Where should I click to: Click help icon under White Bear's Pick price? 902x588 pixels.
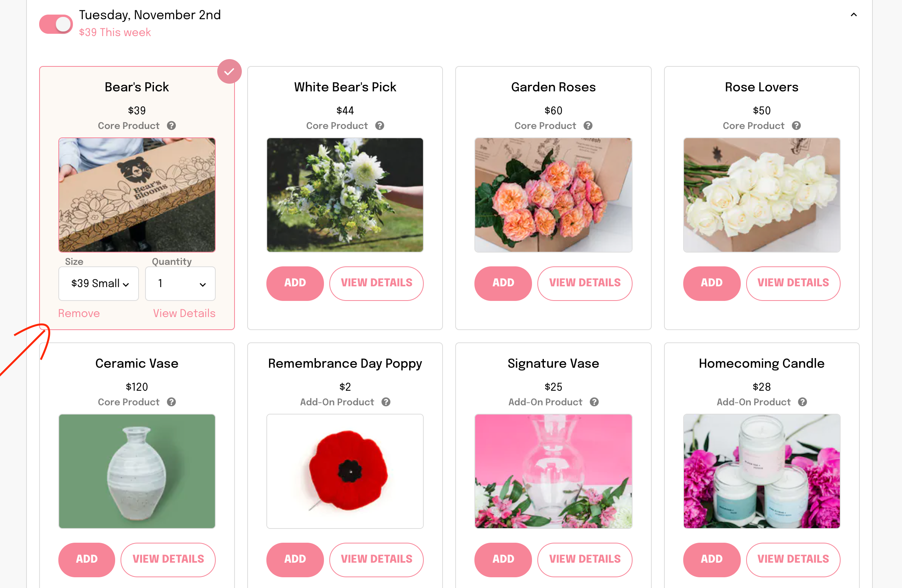[380, 126]
